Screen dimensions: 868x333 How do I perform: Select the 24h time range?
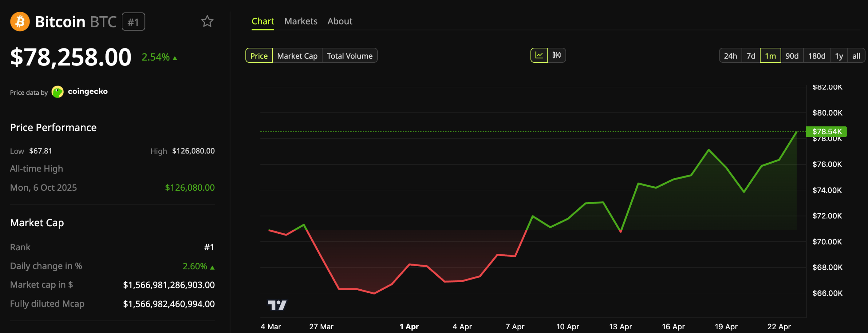pyautogui.click(x=730, y=56)
